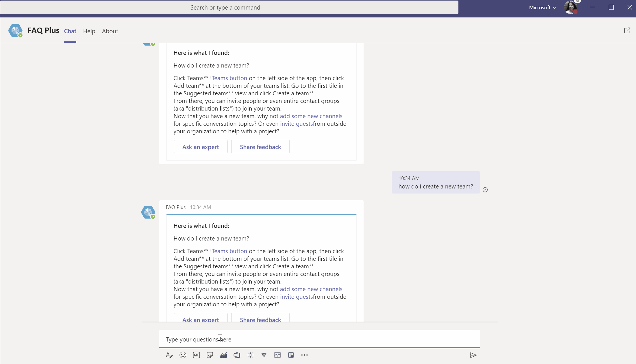Select the chart/analytics icon

coord(223,355)
